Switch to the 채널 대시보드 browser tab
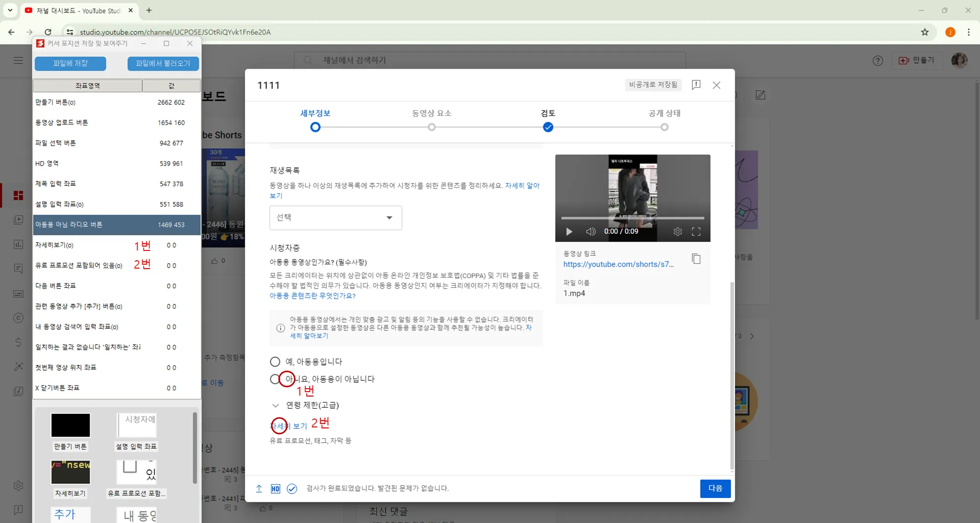Screen dimensions: 980x523 (x=79, y=10)
